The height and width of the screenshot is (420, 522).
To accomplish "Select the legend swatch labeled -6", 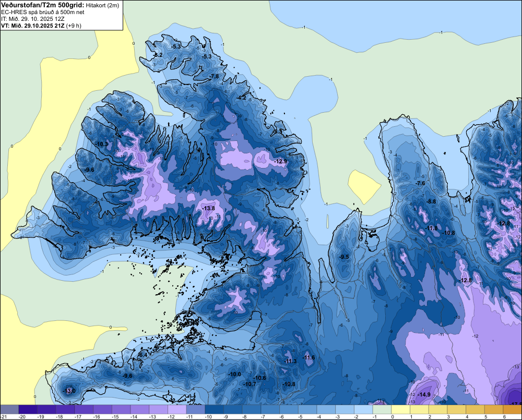I will point(289,409).
